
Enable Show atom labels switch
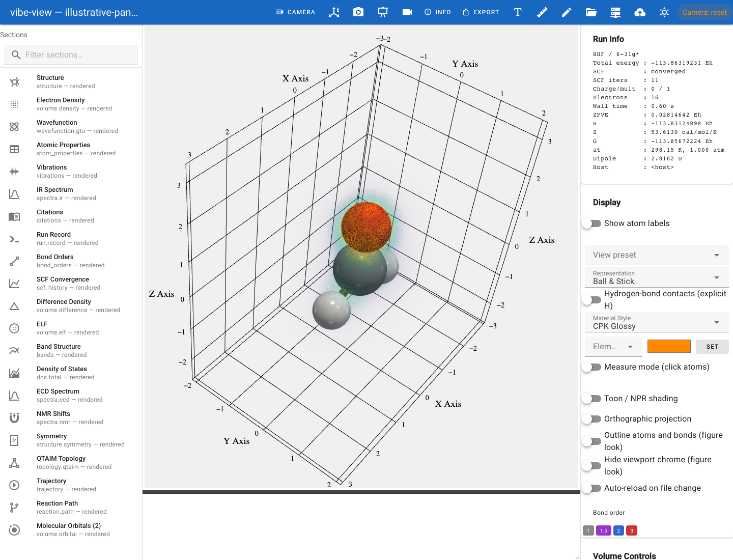click(592, 223)
